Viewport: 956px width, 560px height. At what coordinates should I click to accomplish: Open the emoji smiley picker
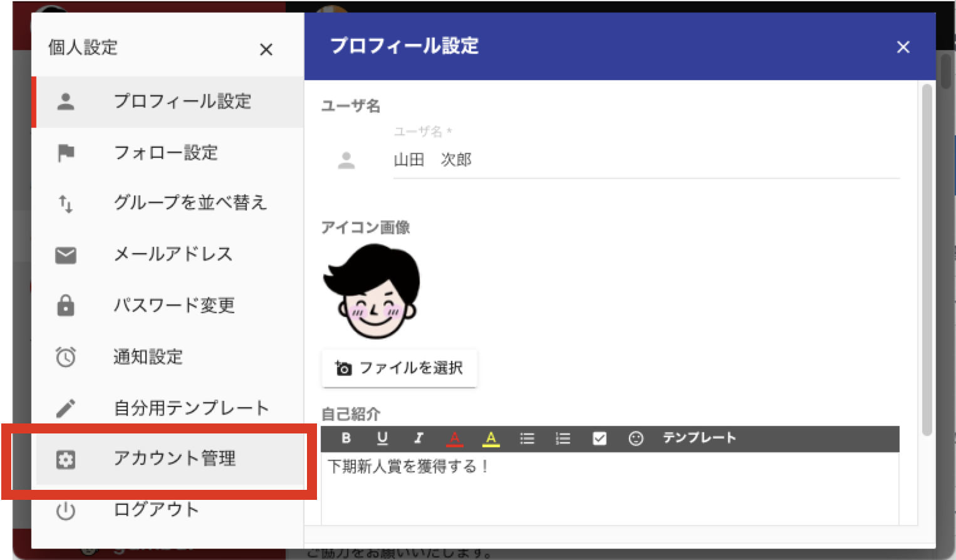[636, 438]
